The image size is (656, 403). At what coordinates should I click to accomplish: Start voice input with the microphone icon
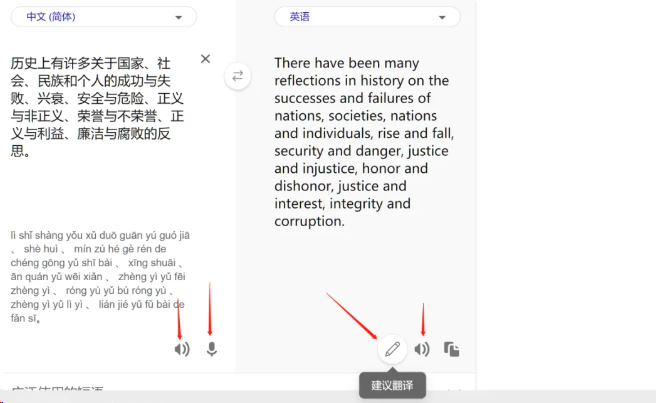tap(212, 349)
